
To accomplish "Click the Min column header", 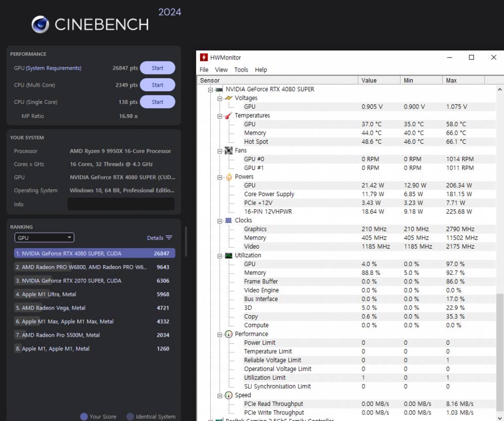I will pyautogui.click(x=421, y=80).
